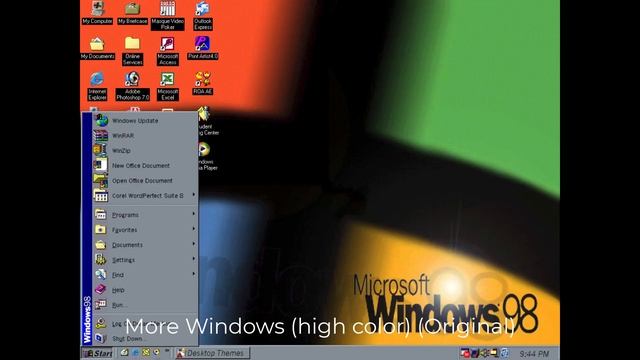Launch the Adobe Photoshop 7.0 shortcut
640x360 pixels.
(133, 87)
